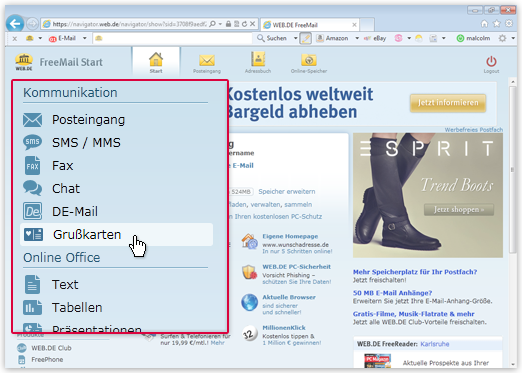The height and width of the screenshot is (373, 522).
Task: Open FreePhone in sidebar
Action: pyautogui.click(x=47, y=360)
